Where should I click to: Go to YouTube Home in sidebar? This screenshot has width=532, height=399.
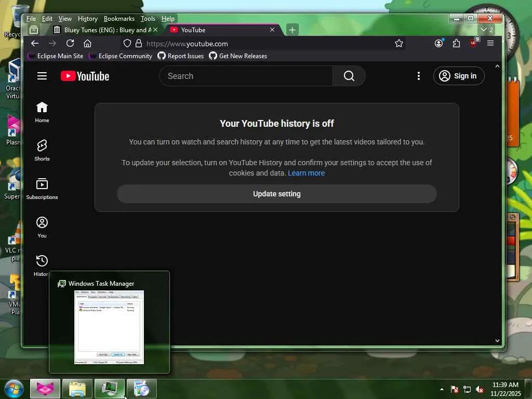(42, 112)
